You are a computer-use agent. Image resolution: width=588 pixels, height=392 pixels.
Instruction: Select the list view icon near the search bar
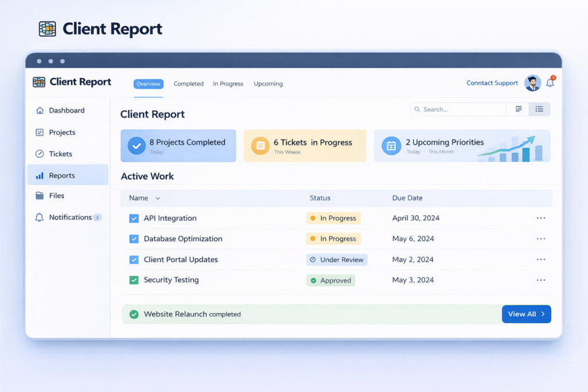click(539, 108)
